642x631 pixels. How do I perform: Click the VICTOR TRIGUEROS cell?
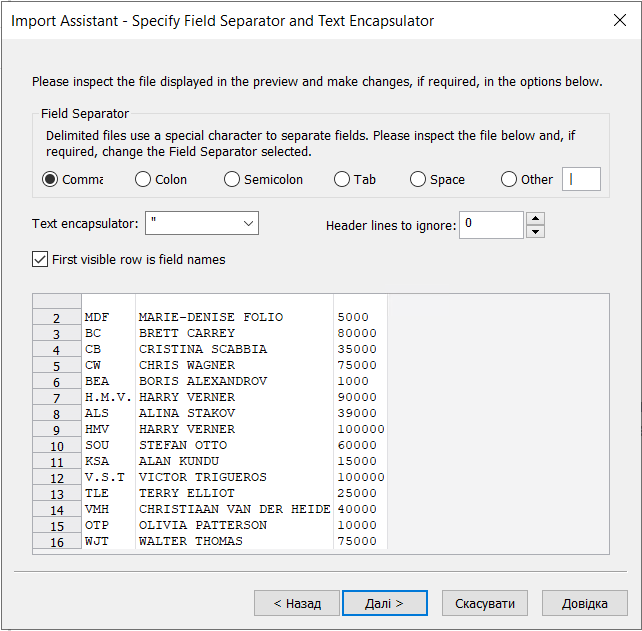[234, 477]
